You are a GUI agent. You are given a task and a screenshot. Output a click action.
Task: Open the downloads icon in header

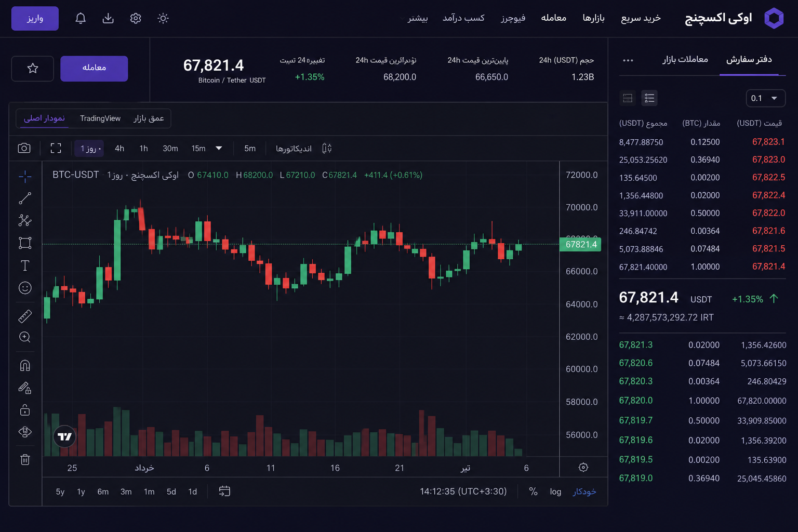108,18
